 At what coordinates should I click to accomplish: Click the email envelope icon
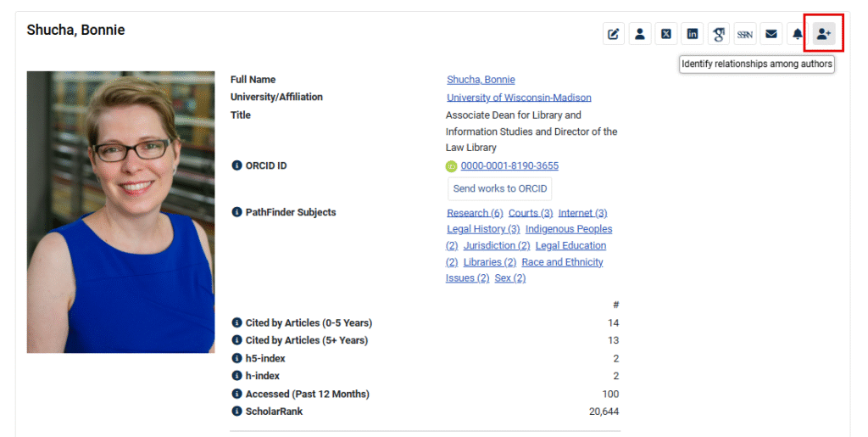771,34
